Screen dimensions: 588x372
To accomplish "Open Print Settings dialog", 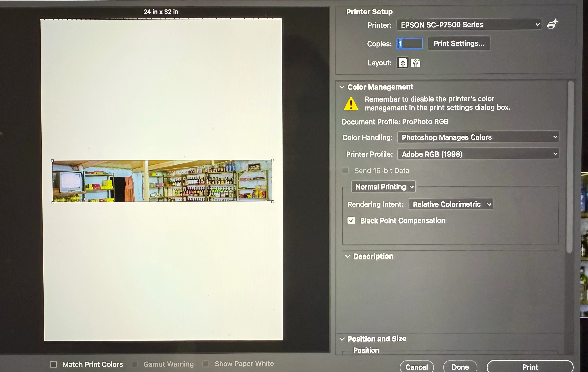I will pos(459,44).
